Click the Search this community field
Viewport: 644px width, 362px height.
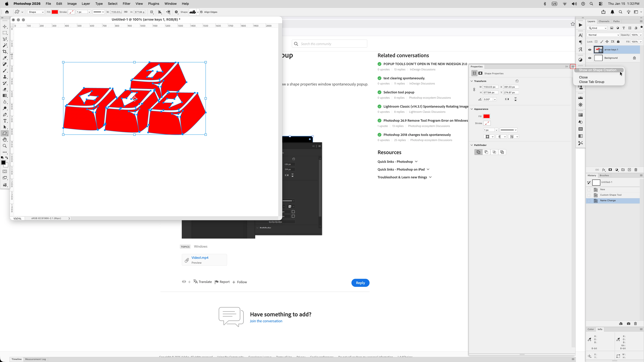pos(330,44)
